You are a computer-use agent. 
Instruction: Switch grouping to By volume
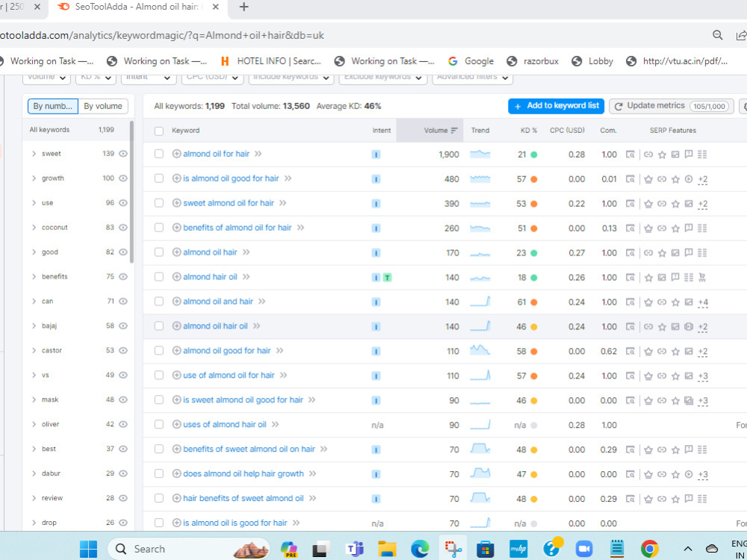point(103,106)
